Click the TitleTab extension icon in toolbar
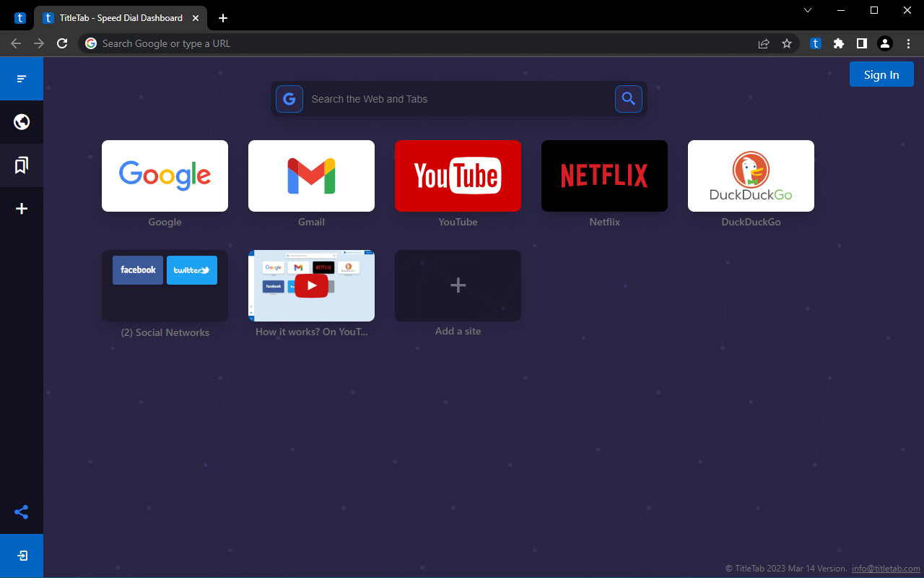 tap(816, 43)
